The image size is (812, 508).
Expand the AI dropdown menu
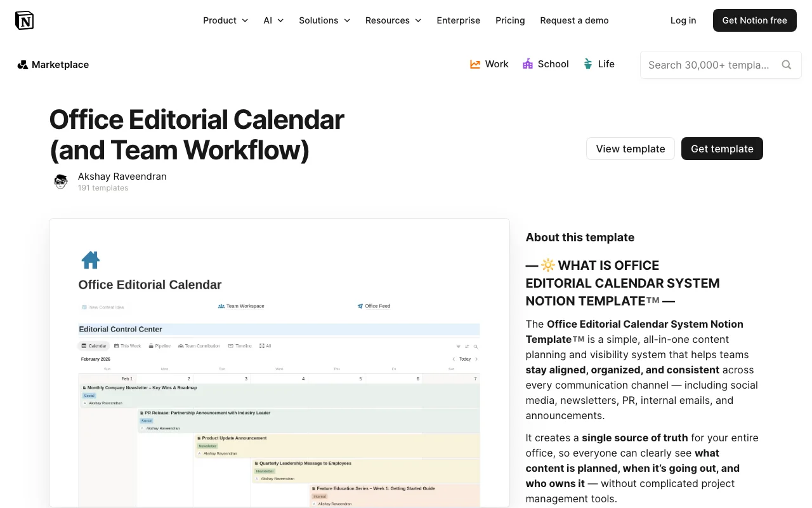point(273,20)
